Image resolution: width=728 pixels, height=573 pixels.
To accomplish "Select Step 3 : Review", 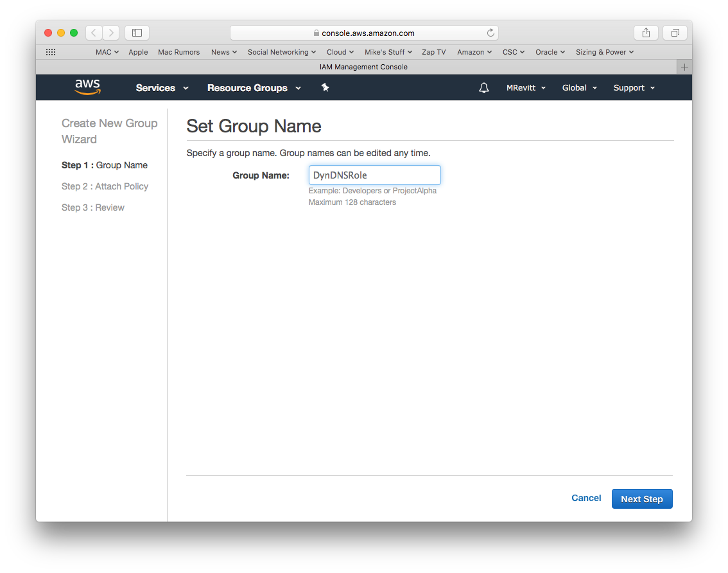I will pyautogui.click(x=93, y=207).
